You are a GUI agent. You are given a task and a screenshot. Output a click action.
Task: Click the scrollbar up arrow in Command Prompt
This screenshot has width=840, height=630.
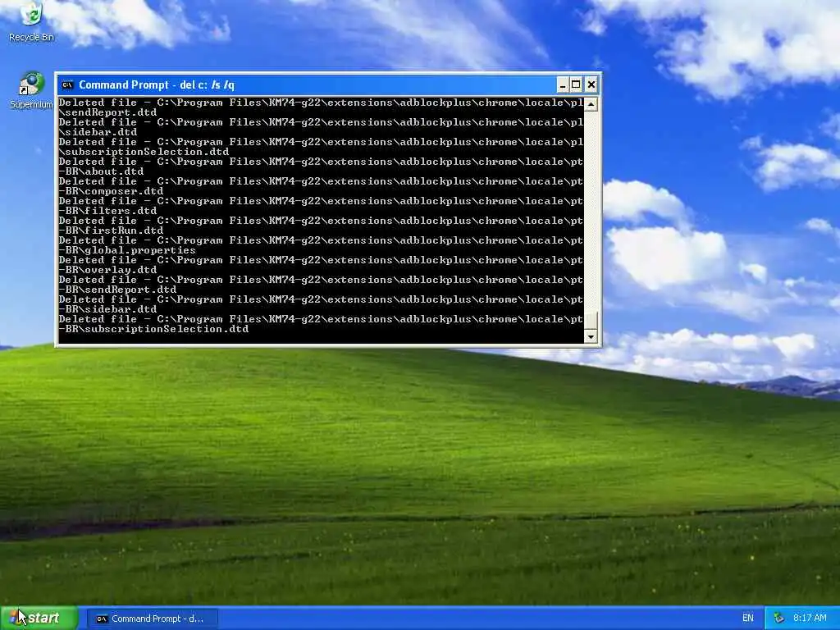[x=591, y=104]
